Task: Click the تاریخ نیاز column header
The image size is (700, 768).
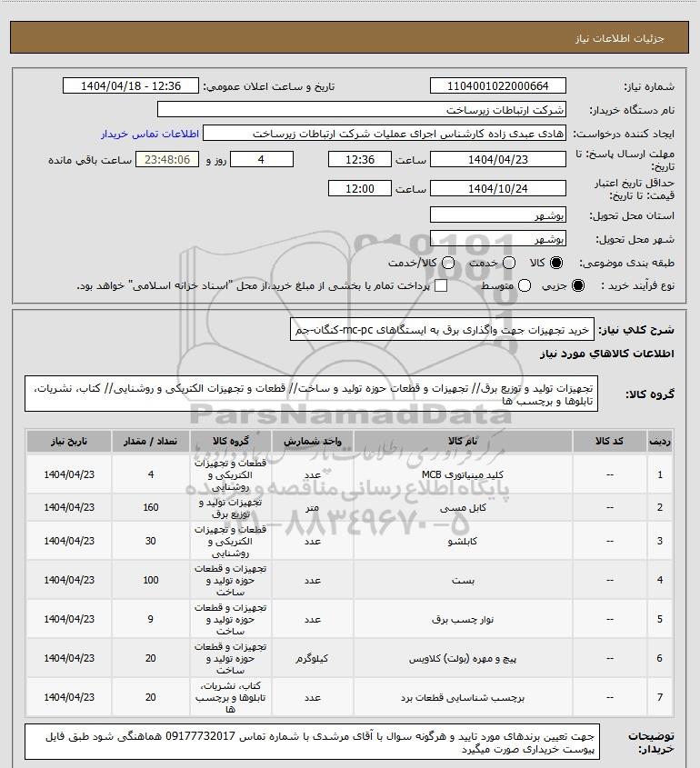Action: (69, 442)
